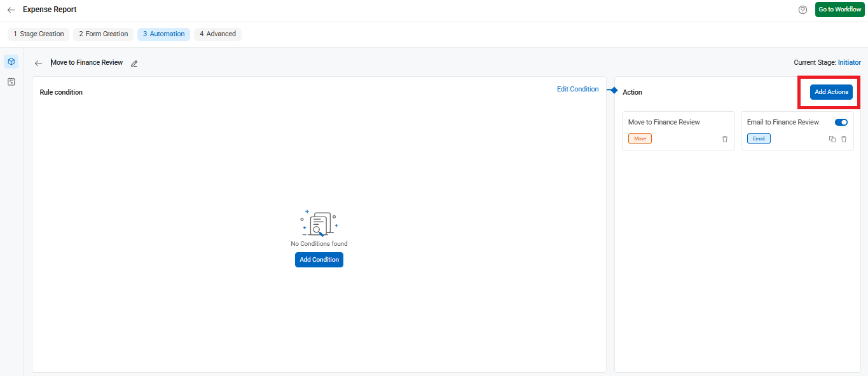Image resolution: width=868 pixels, height=376 pixels.
Task: Go to the Form Creation tab
Action: point(104,34)
